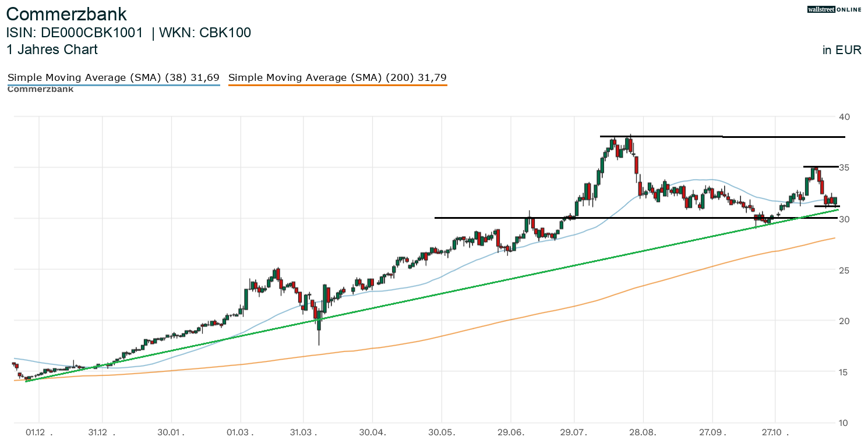This screenshot has width=868, height=437.
Task: Click the price axis label 10
Action: click(x=845, y=423)
